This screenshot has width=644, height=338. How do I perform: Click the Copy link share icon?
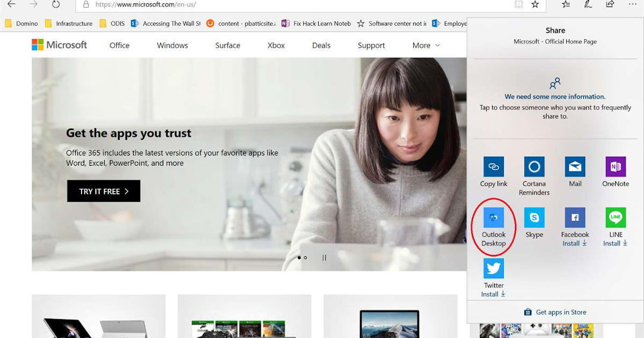click(x=493, y=167)
